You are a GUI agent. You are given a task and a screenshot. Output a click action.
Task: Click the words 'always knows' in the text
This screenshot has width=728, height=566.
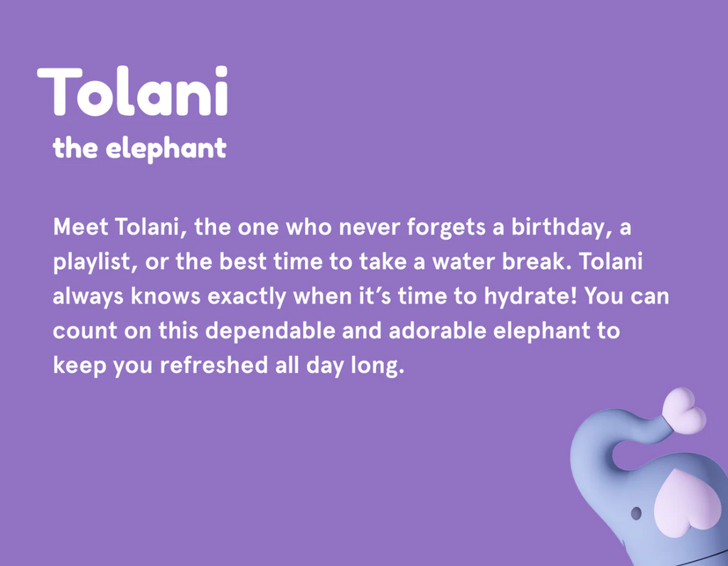(x=127, y=297)
